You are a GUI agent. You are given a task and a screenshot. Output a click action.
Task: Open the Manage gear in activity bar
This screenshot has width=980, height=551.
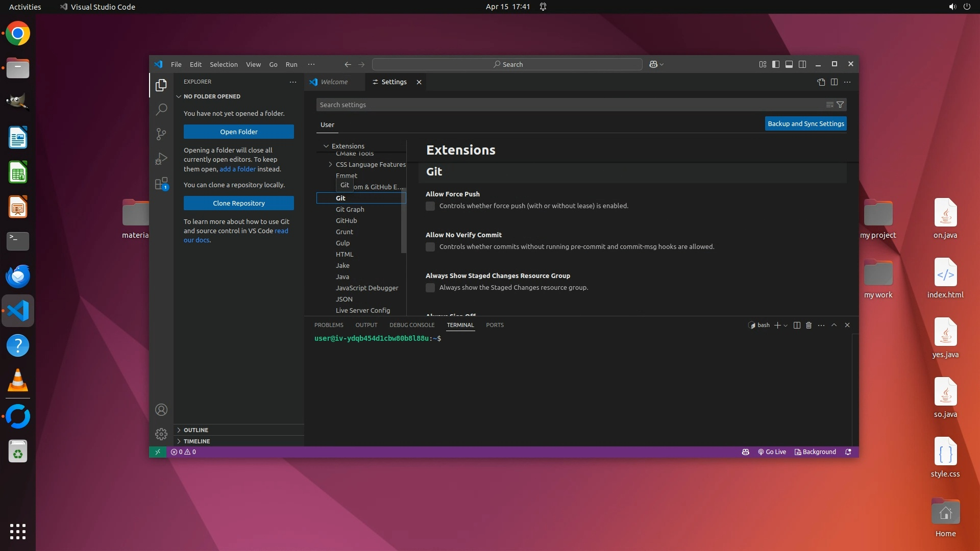[x=161, y=434]
